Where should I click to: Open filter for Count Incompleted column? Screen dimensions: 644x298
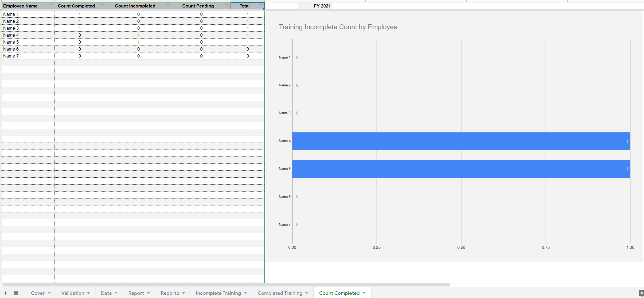168,6
